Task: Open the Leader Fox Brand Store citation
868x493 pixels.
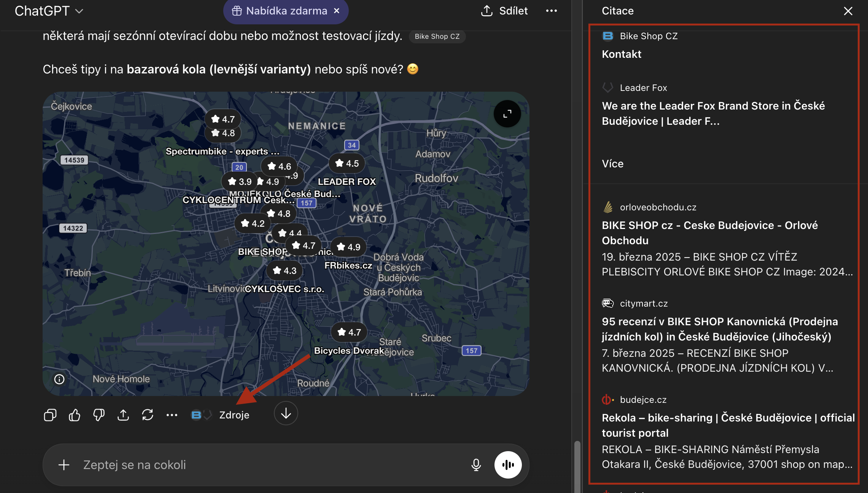Action: [x=713, y=113]
